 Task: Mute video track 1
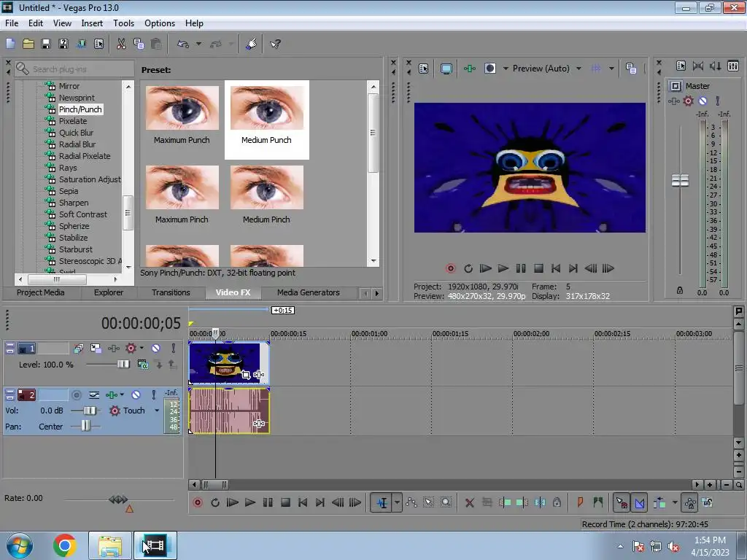click(x=156, y=348)
